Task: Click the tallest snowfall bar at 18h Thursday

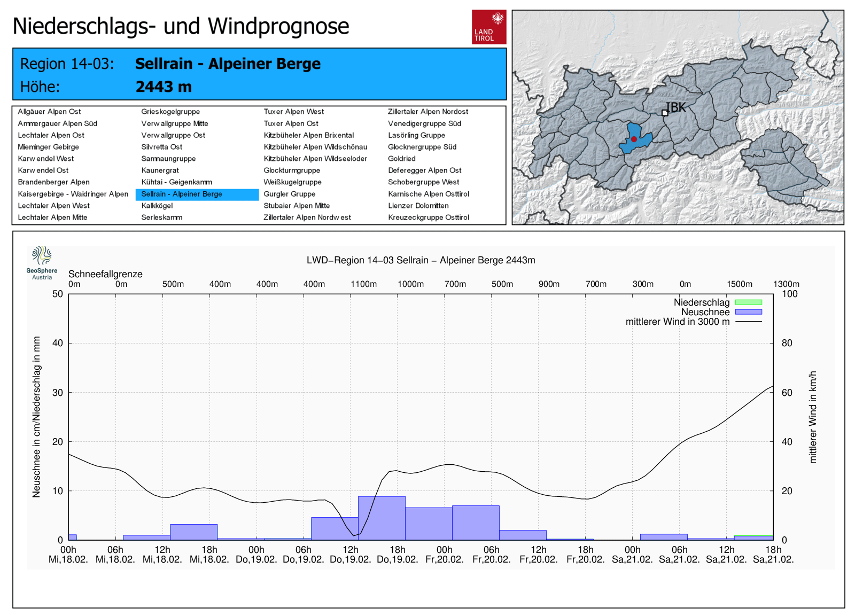Action: pyautogui.click(x=382, y=518)
